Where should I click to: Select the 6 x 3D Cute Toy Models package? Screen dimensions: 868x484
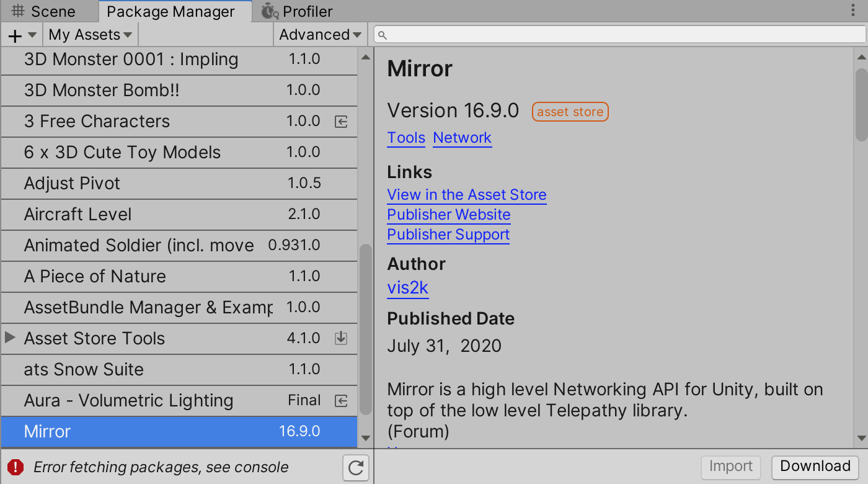click(x=179, y=153)
